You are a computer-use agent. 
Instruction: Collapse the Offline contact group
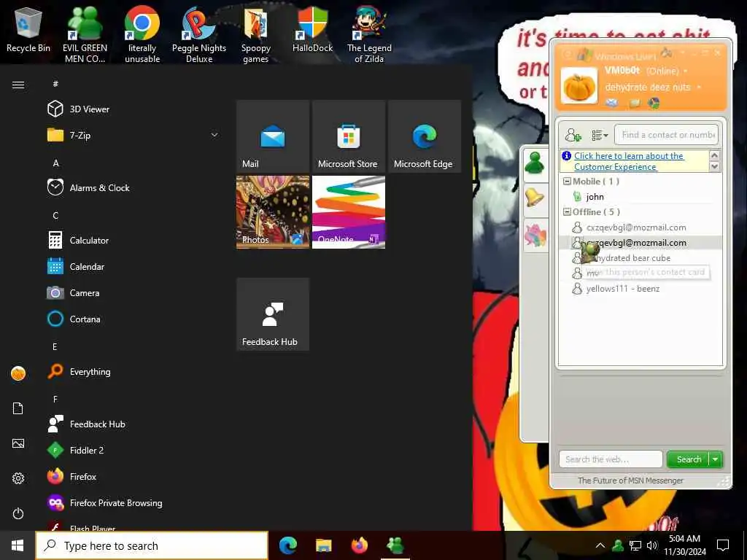tap(567, 212)
